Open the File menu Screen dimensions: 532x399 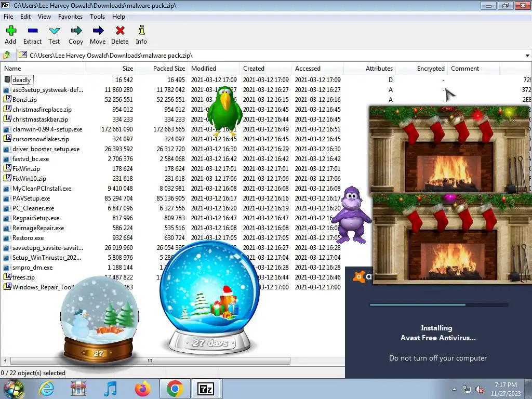pos(8,16)
